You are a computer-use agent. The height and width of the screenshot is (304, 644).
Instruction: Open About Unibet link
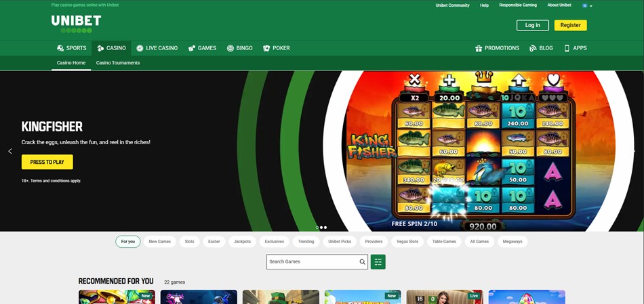(559, 5)
